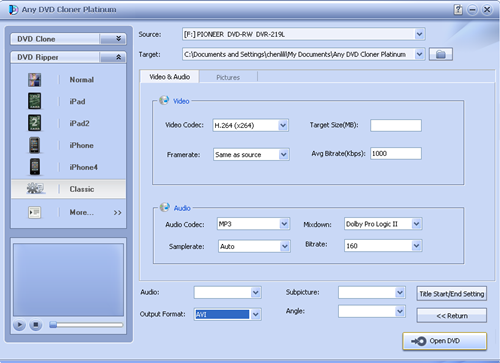Click the 'iPhone' profile text
500x363 pixels.
click(81, 145)
